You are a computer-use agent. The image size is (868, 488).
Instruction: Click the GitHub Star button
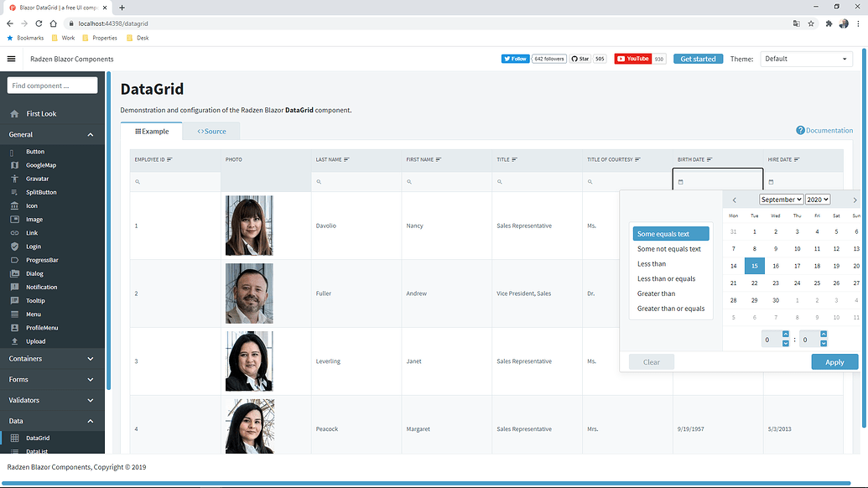(x=580, y=59)
